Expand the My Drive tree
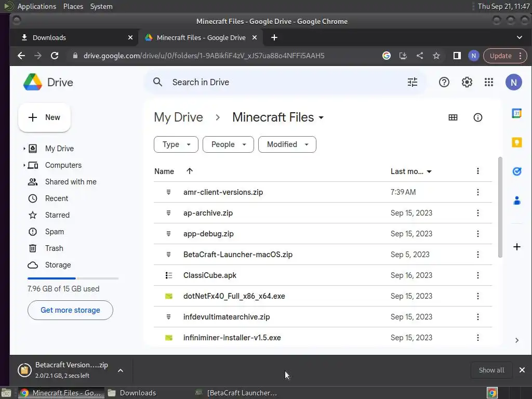 24,149
